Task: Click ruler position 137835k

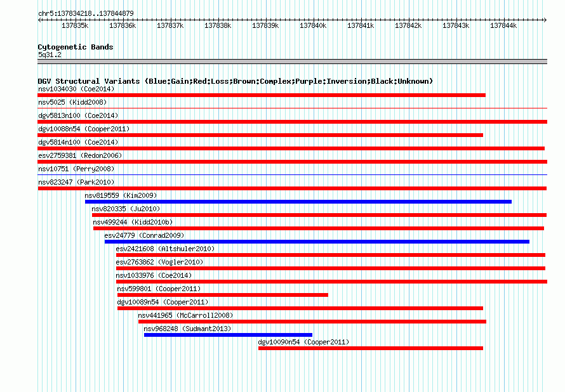Action: click(x=75, y=25)
